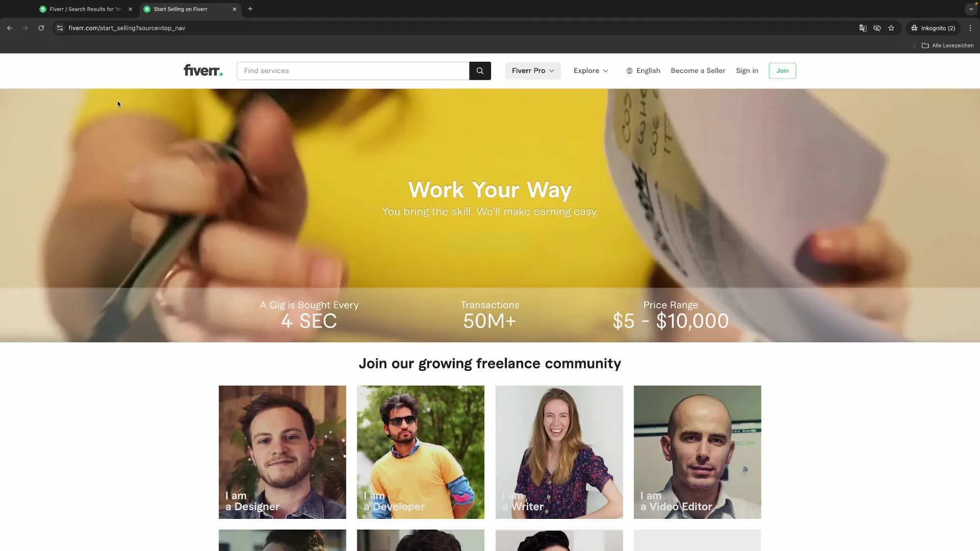Open the Fiverr logo home link
The width and height of the screenshot is (980, 551).
point(203,70)
